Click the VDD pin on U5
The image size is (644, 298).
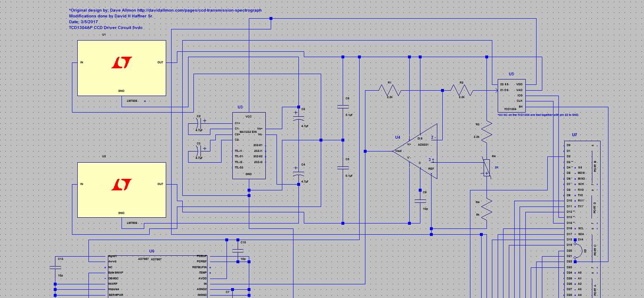(x=519, y=84)
